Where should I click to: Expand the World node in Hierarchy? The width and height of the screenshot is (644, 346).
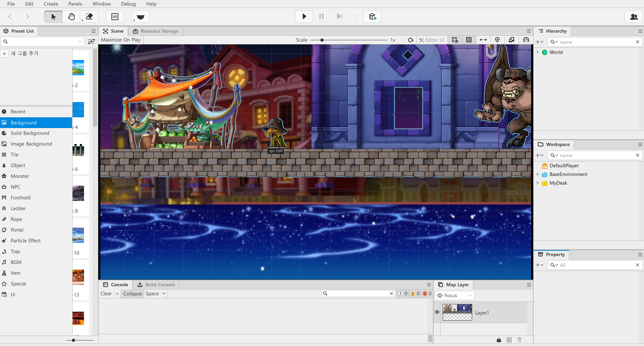538,52
